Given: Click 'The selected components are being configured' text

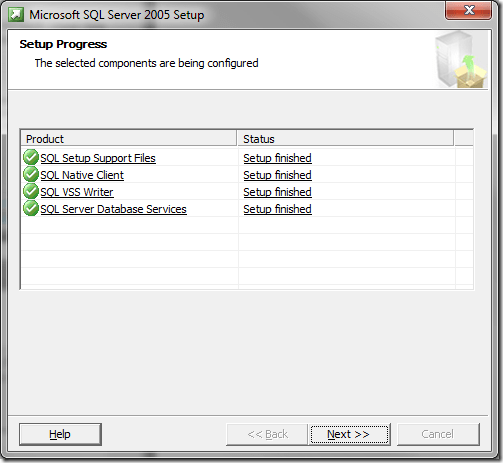Looking at the screenshot, I should 146,63.
